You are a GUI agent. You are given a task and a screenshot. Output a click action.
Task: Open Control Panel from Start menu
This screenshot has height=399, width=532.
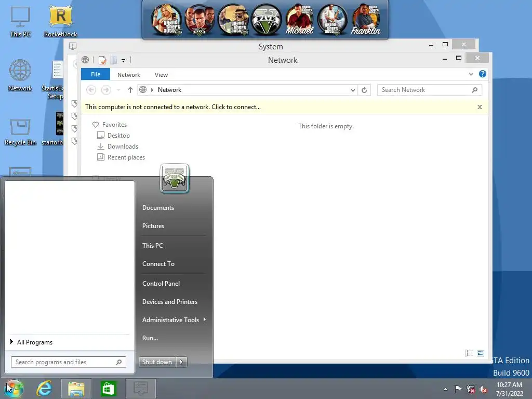pos(161,284)
